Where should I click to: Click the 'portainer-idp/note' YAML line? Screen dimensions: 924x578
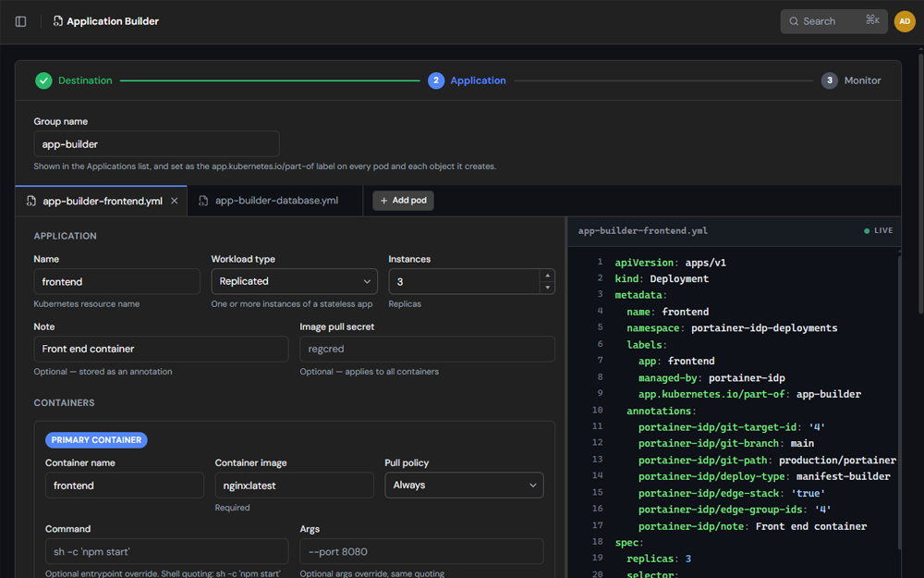coord(752,526)
